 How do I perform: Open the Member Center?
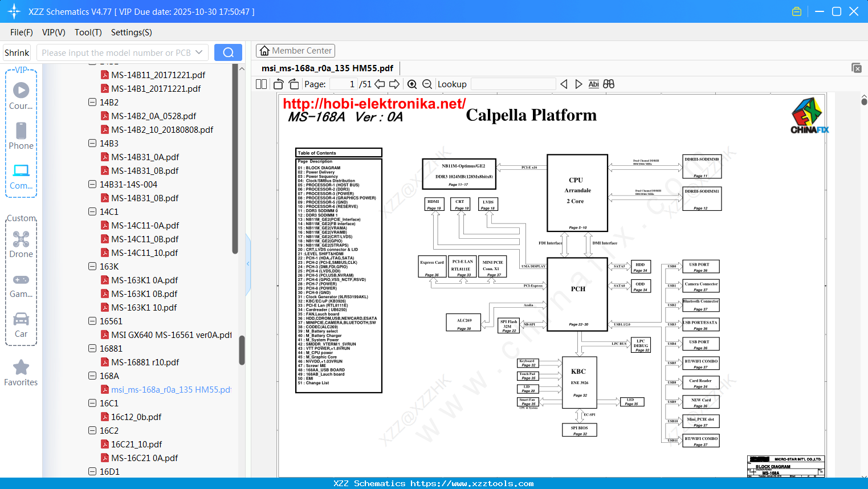(295, 51)
